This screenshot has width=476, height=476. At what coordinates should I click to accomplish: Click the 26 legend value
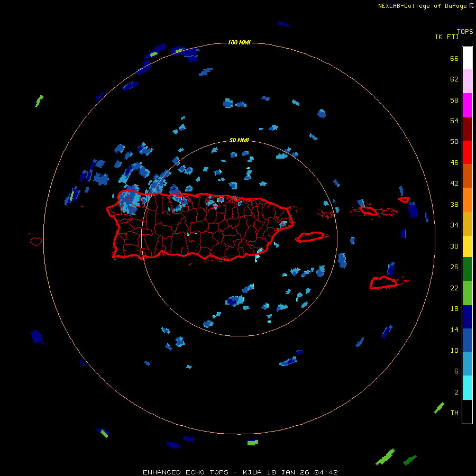454,267
